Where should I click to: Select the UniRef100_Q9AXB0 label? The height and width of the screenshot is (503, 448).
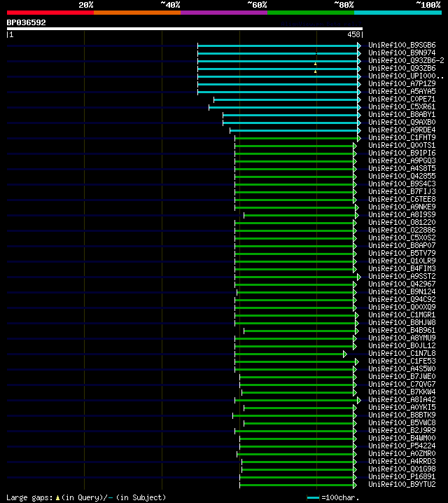click(x=402, y=122)
